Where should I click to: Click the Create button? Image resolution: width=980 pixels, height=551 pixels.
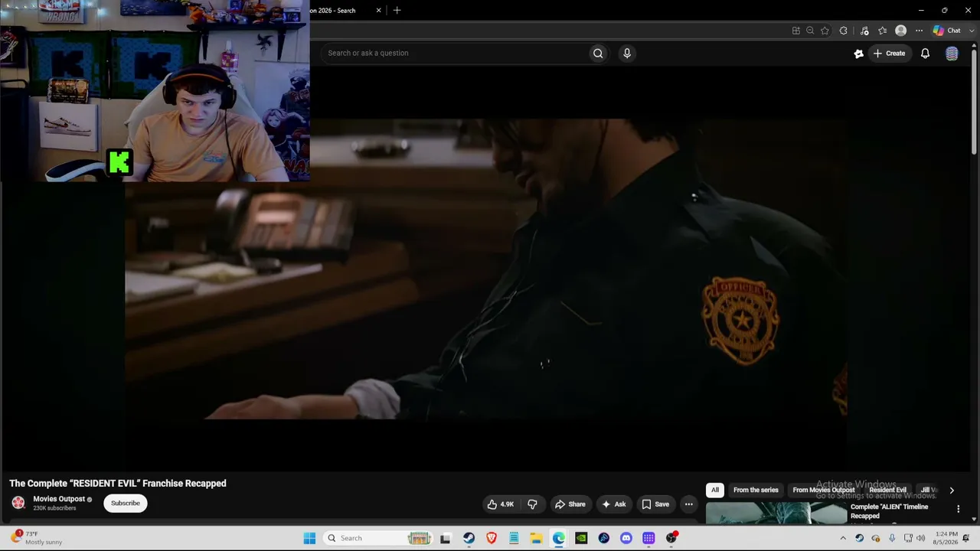tap(890, 54)
